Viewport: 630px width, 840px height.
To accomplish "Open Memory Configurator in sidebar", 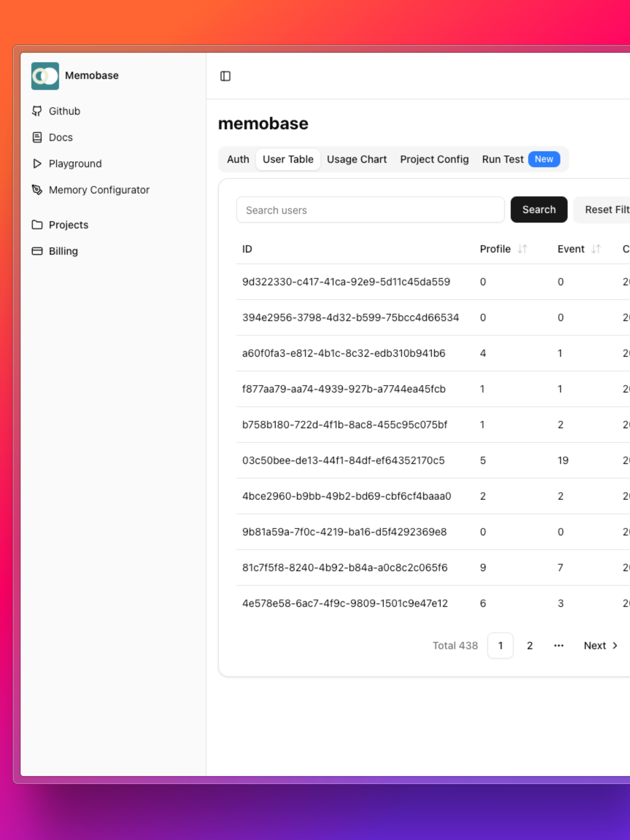I will click(x=99, y=189).
